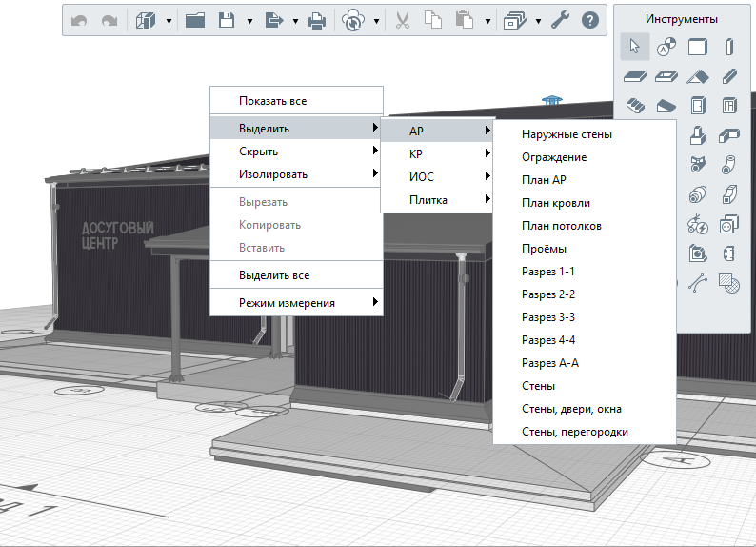Click the Floor slab tool
The width and height of the screenshot is (756, 547).
(x=636, y=75)
